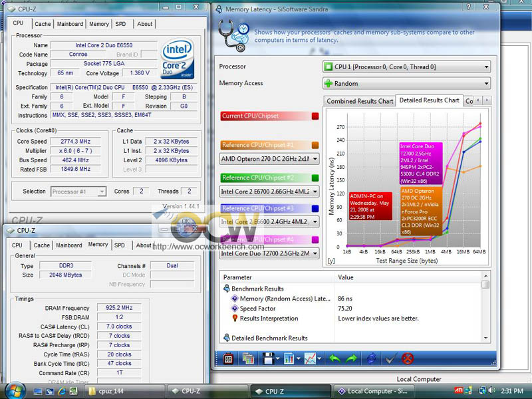Click the cpuz_144 folder taskbar button

click(124, 391)
